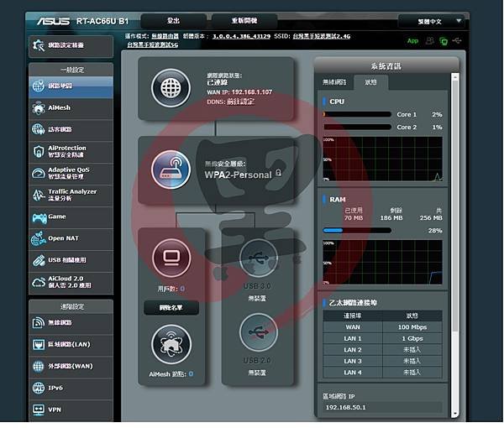The width and height of the screenshot is (504, 428).
Task: Click the AiMesh node icon in map
Action: 171,345
